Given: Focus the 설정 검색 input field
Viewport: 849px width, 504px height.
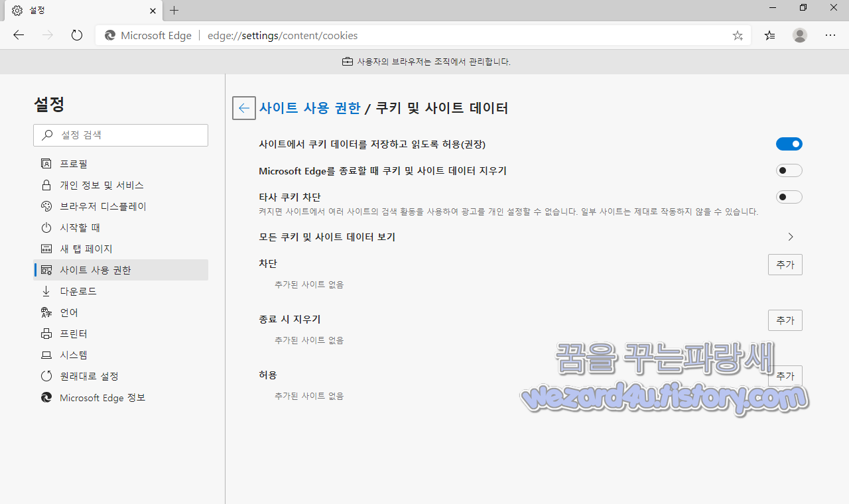Looking at the screenshot, I should click(x=121, y=135).
